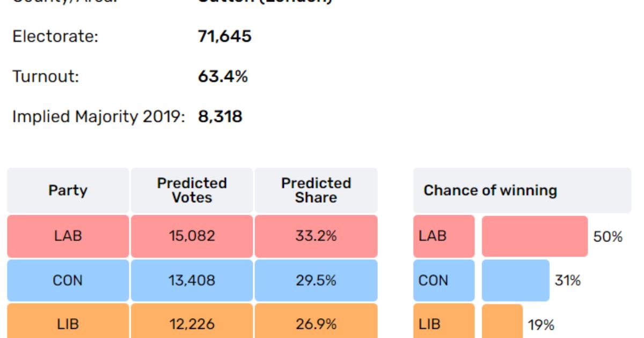
Task: Click the red LAB chance of winning bar
Action: point(535,236)
